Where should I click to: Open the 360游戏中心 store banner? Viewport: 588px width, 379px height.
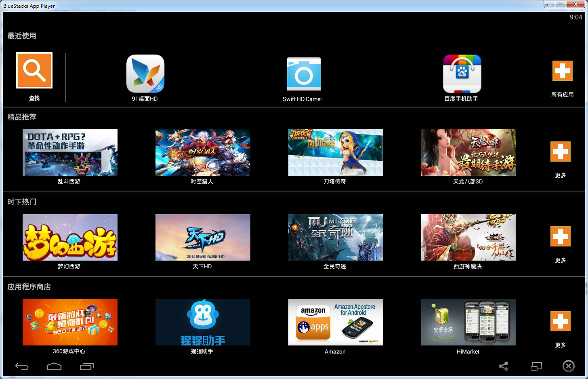tap(70, 322)
